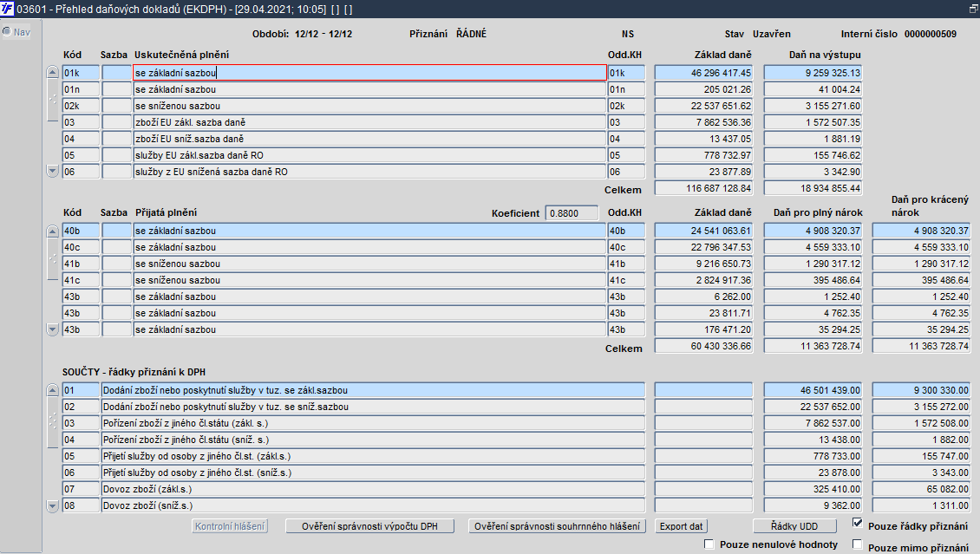Viewport: 980px width, 554px height.
Task: Click row 'Přijetí služby od osoby z jiného čl.st. (sníž.s.)'
Action: coord(373,473)
